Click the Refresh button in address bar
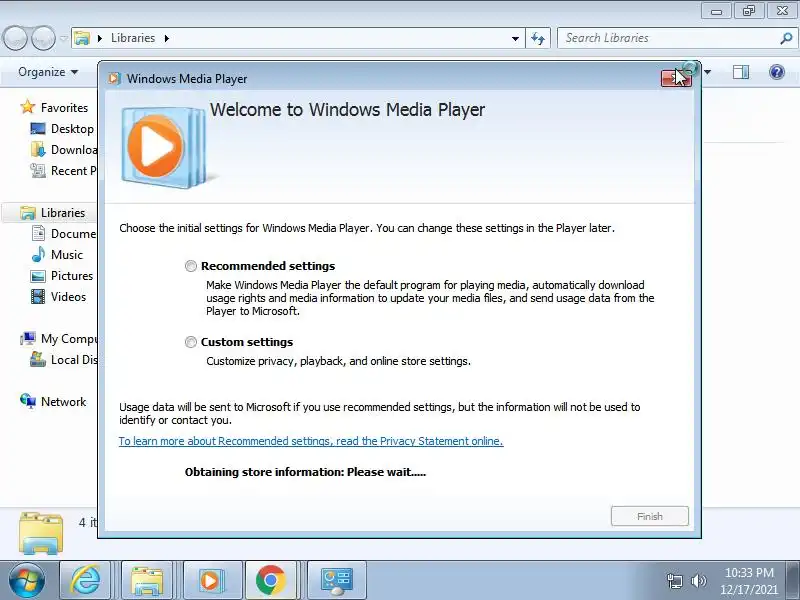800x600 pixels. (x=538, y=38)
